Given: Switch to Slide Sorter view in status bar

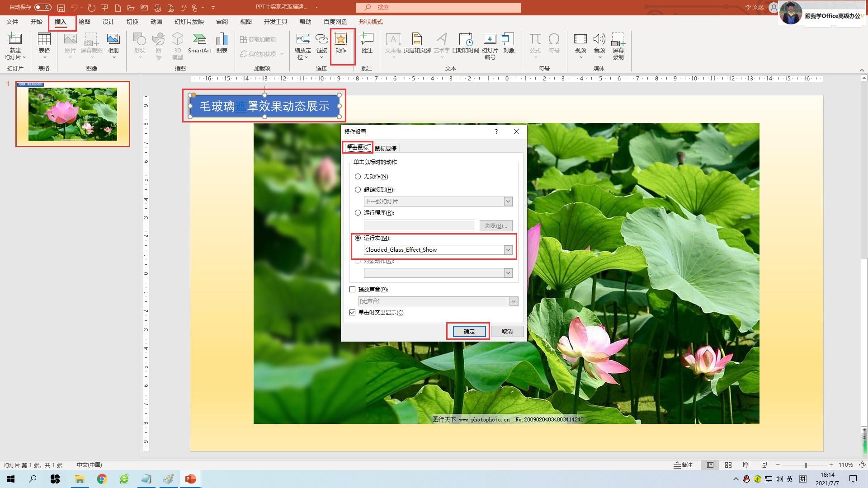Looking at the screenshot, I should coord(728,465).
